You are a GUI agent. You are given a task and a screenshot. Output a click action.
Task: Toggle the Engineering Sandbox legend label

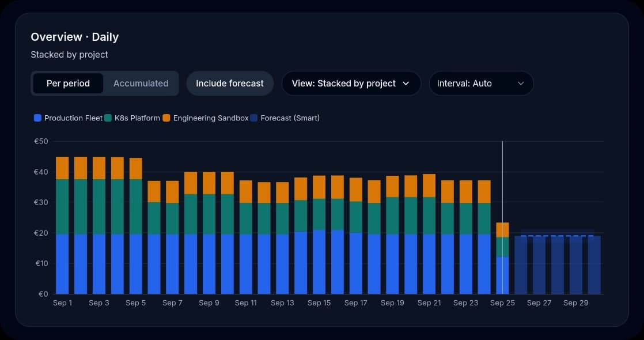[211, 118]
